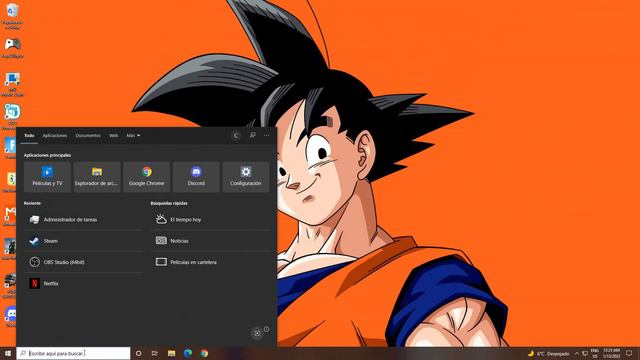Open Task View on the taskbar
This screenshot has height=360, width=640.
pyautogui.click(x=155, y=353)
